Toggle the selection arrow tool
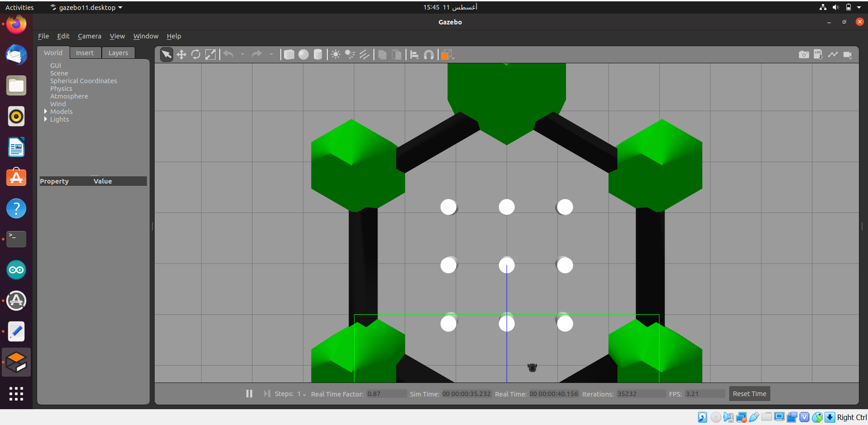 tap(166, 54)
